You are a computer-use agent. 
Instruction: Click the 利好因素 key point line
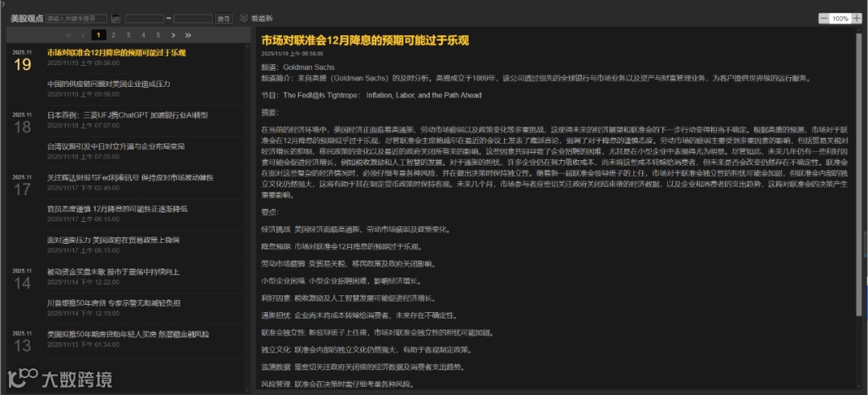tap(350, 298)
